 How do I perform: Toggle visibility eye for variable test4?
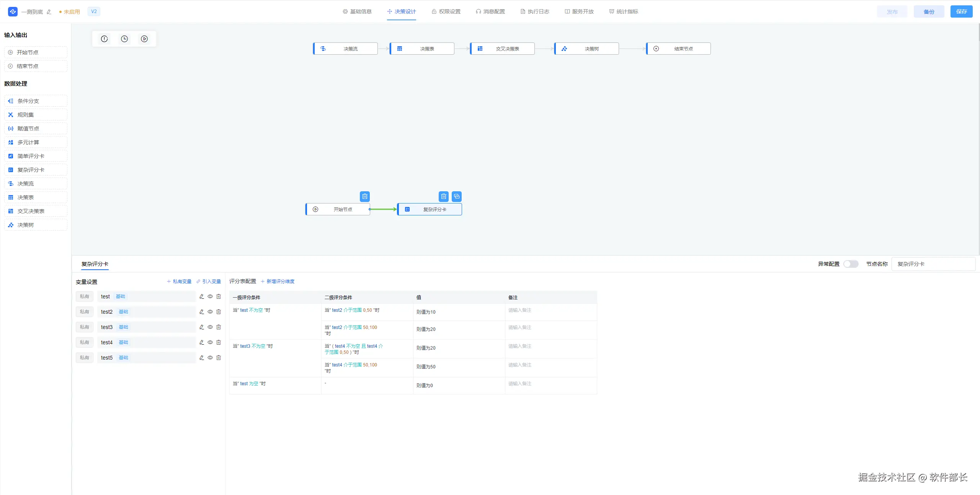tap(210, 342)
